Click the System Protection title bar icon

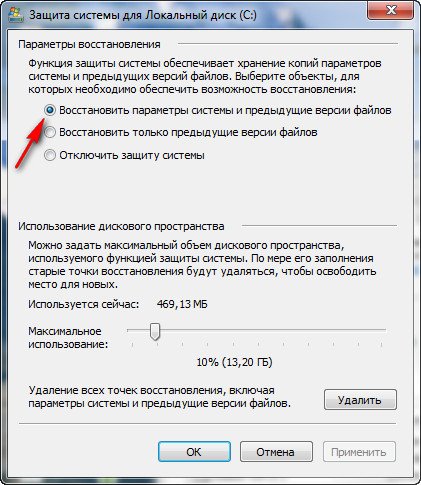(15, 14)
